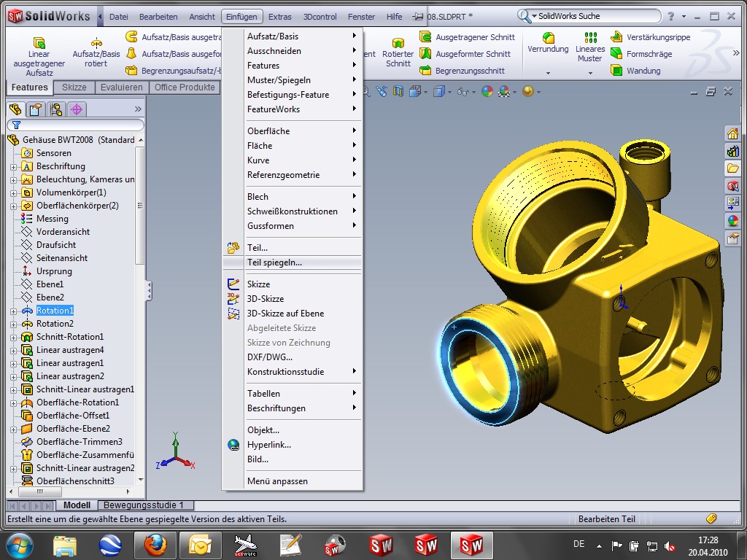The image size is (747, 560).
Task: Open the Extras menu
Action: pos(279,17)
